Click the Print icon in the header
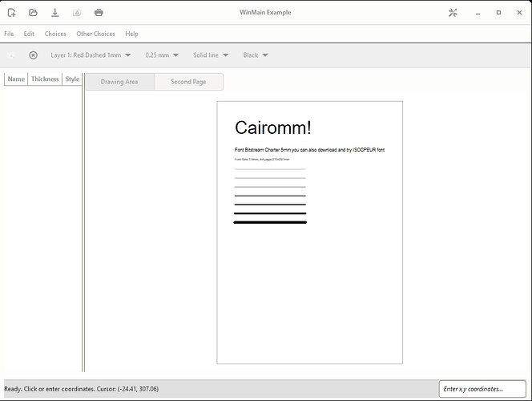Image resolution: width=532 pixels, height=401 pixels. click(x=99, y=13)
